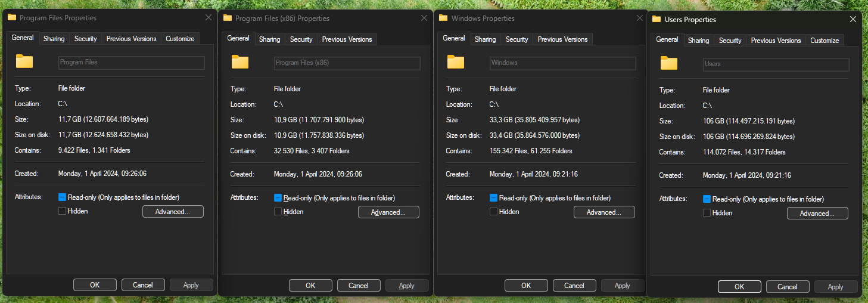Click text 32.530 Files, 3.407 Folders
Viewport: 868px width, 303px height.
[312, 151]
